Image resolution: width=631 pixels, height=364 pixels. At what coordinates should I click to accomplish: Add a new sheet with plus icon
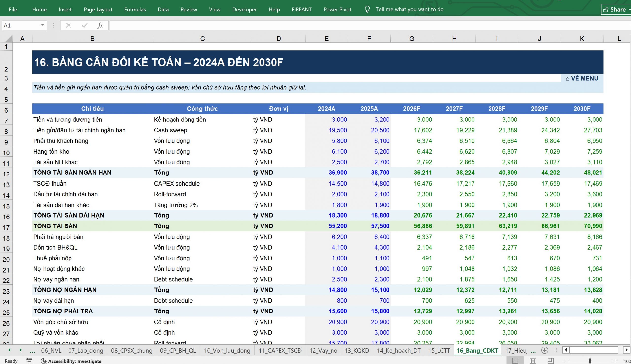coord(545,350)
